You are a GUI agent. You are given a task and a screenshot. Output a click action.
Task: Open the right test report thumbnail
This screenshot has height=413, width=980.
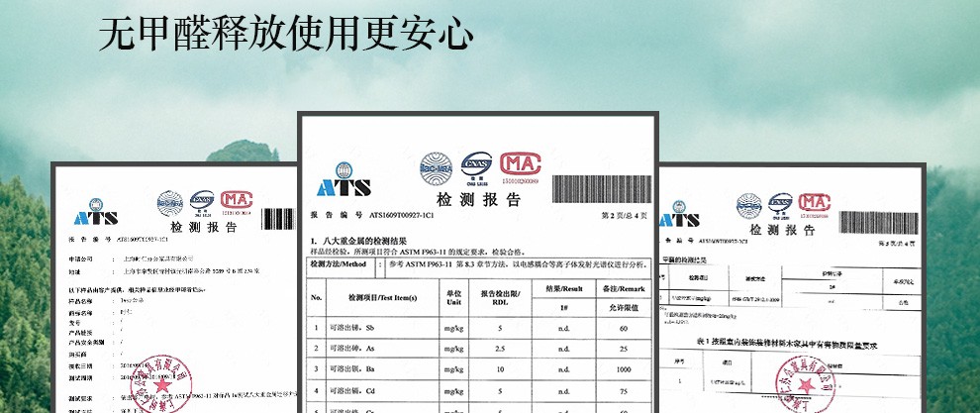[x=792, y=287]
